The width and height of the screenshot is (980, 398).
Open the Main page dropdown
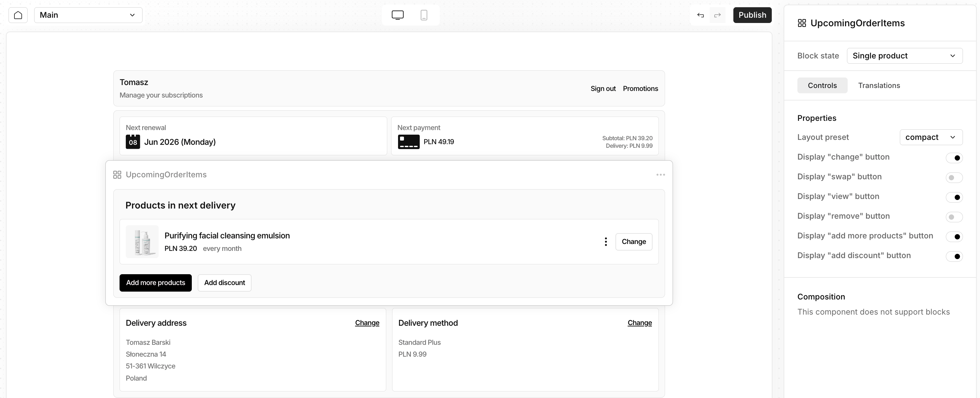coord(88,15)
